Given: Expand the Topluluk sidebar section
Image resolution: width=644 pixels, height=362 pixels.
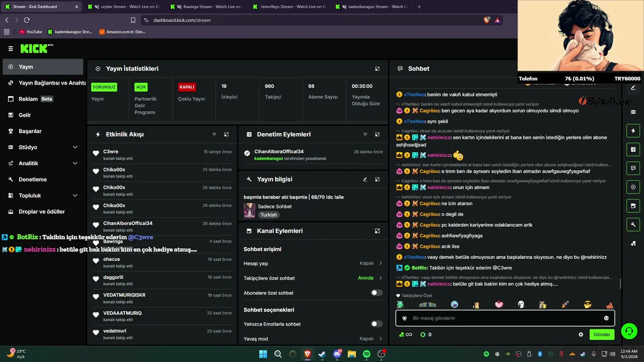Looking at the screenshot, I should (x=43, y=196).
